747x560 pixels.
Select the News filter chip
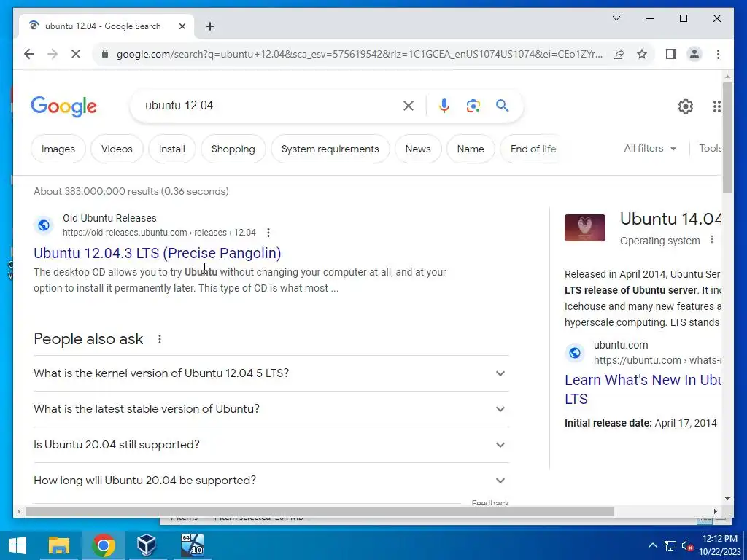[418, 149]
